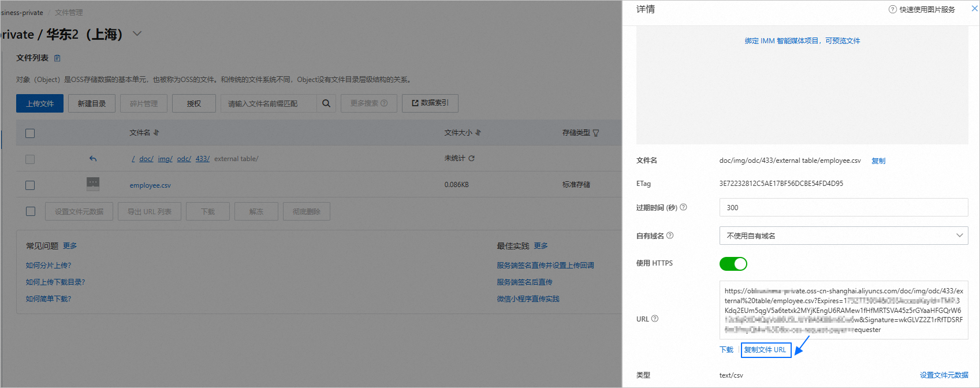Open 服务端签名直传并设置上传回调 link
Viewport: 980px width, 388px height.
[x=545, y=265]
